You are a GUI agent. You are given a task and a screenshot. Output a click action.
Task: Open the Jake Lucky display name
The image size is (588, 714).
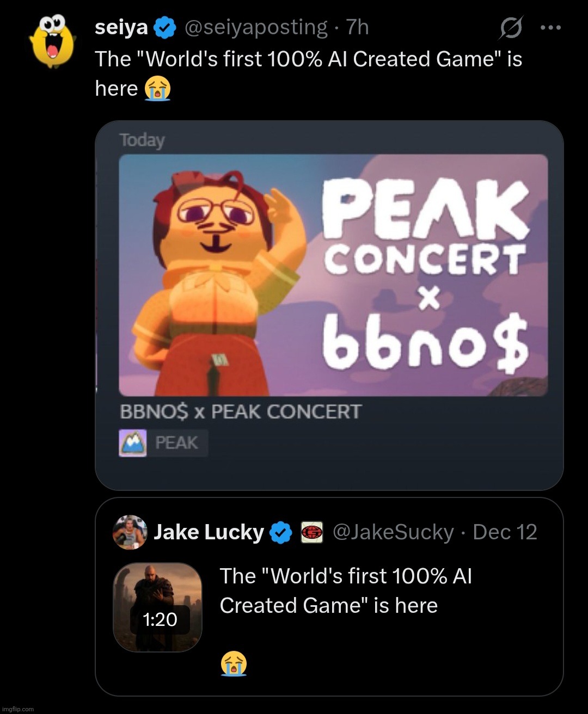click(209, 532)
